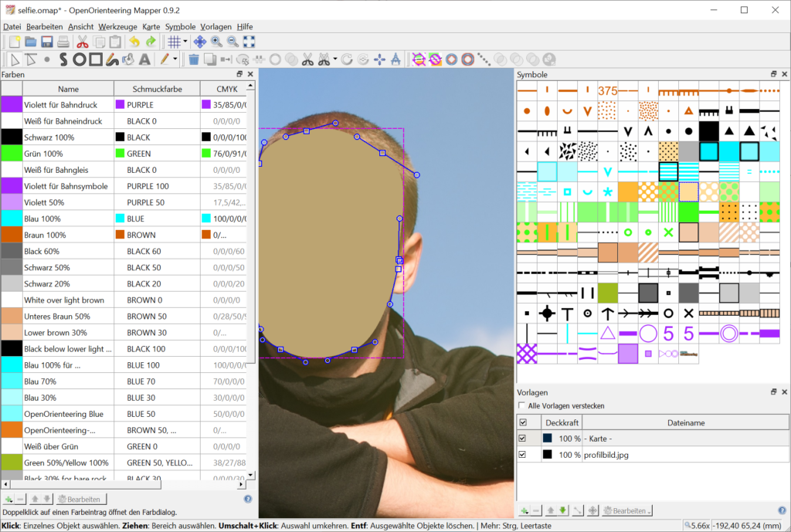This screenshot has height=532, width=791.
Task: Open the Werkzeuge menu
Action: (x=118, y=26)
